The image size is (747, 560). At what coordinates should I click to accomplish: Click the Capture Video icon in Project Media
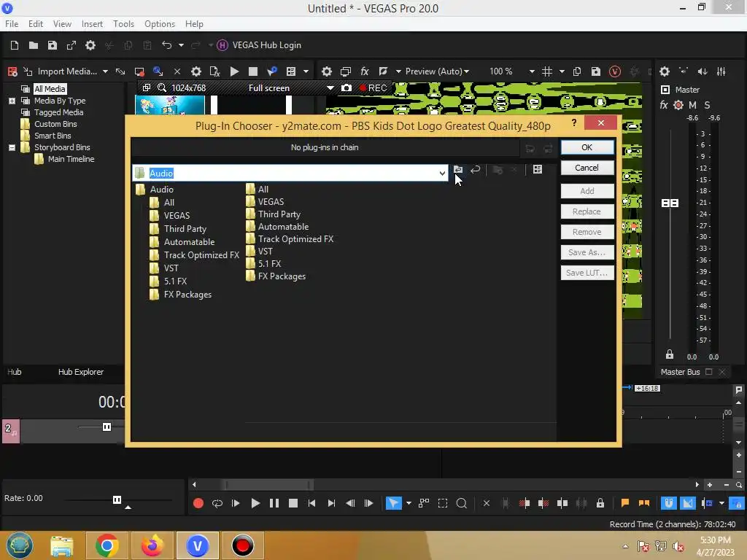[x=139, y=71]
